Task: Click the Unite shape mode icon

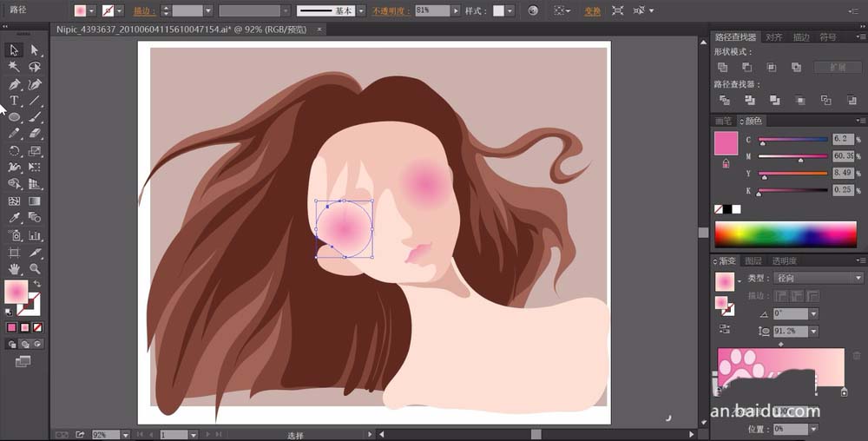Action: tap(722, 67)
